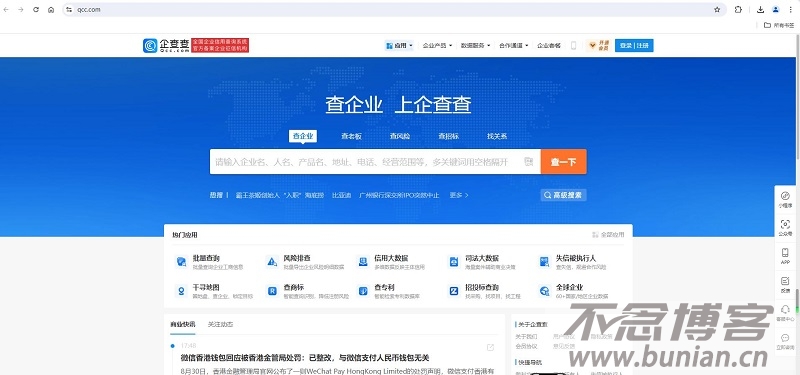The image size is (800, 375).
Task: Open the 应用 dropdown menu
Action: coord(399,45)
